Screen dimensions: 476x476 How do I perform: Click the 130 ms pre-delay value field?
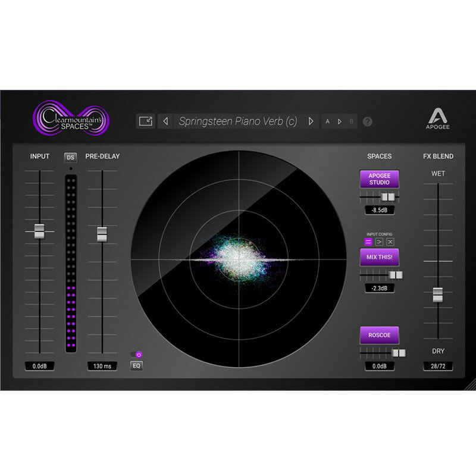pos(101,366)
